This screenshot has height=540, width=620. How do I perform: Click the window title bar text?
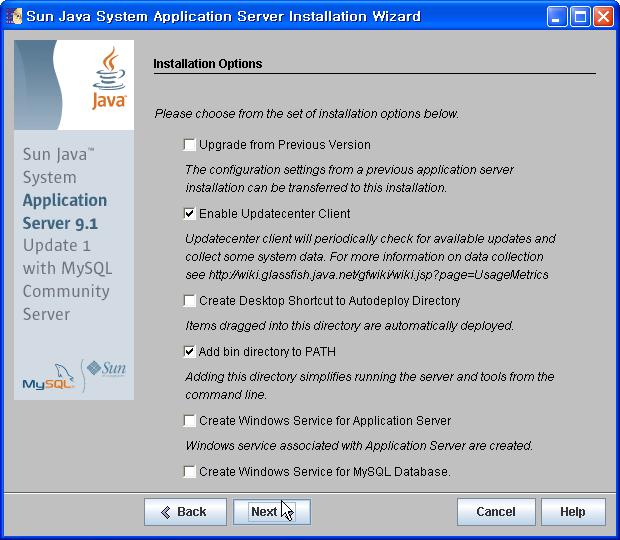[x=223, y=17]
